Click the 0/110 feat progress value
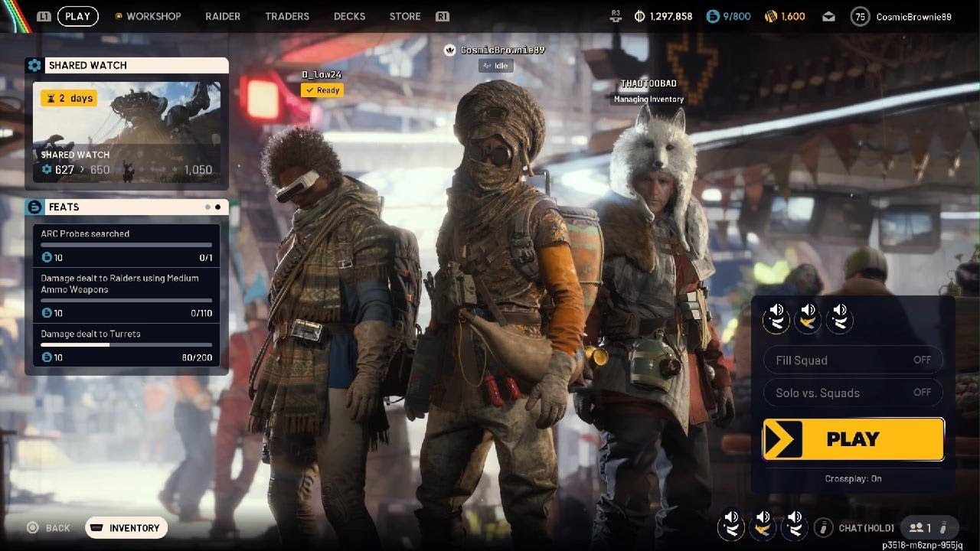980x551 pixels. pos(201,313)
